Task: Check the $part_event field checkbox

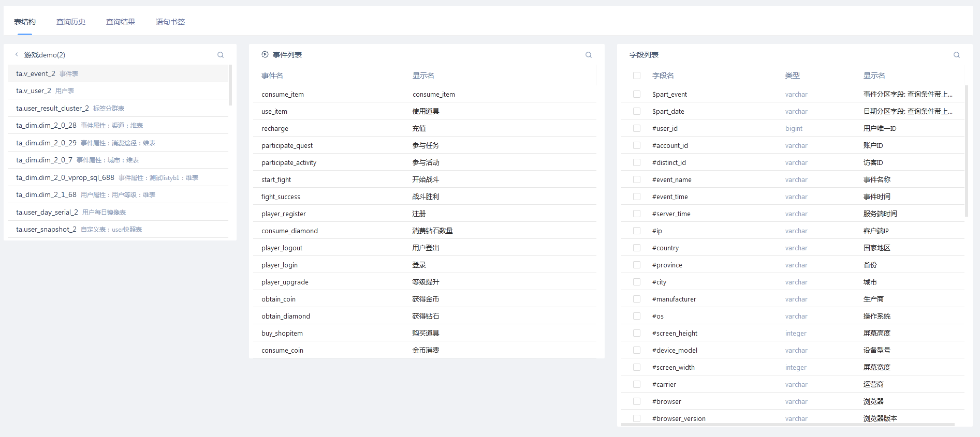Action: click(637, 94)
